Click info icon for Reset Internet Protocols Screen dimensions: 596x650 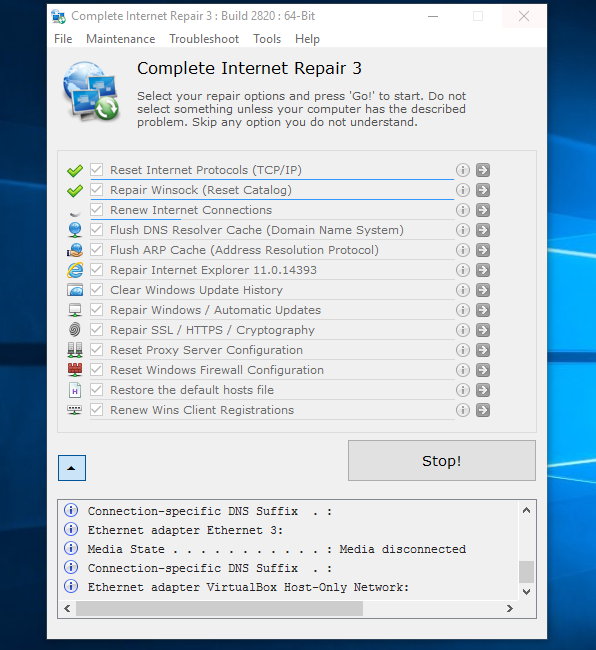(463, 170)
